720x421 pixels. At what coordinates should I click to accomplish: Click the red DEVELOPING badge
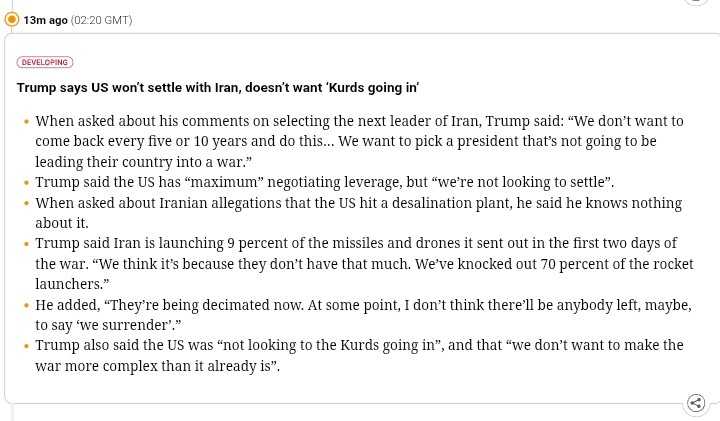pyautogui.click(x=45, y=62)
